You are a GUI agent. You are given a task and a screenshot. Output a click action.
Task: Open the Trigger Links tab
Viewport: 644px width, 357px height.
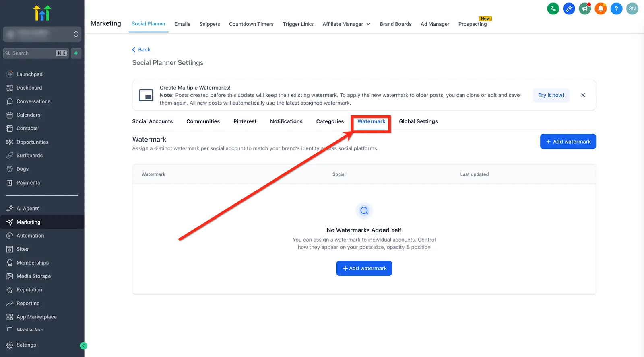[x=298, y=24]
